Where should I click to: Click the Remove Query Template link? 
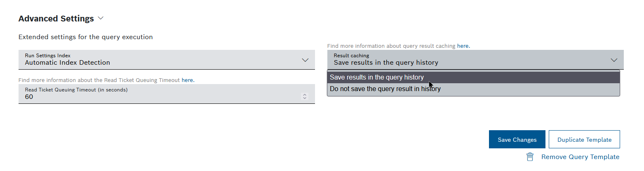pos(580,157)
